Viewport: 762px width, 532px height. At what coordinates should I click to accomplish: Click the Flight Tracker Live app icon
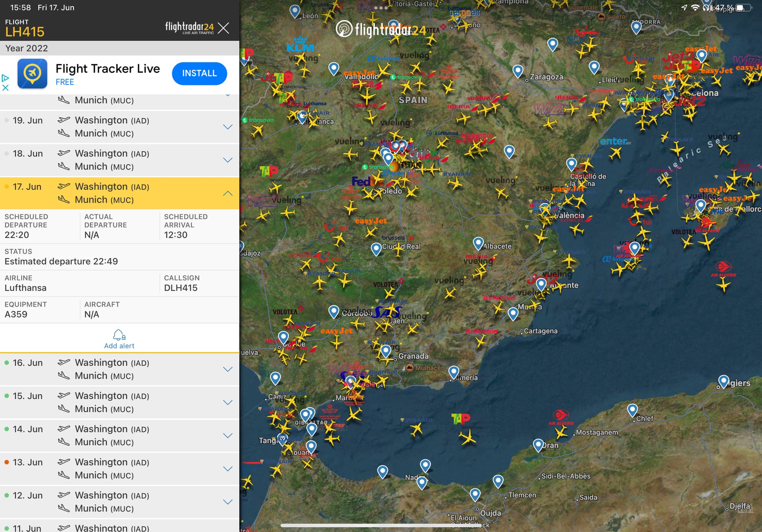33,74
